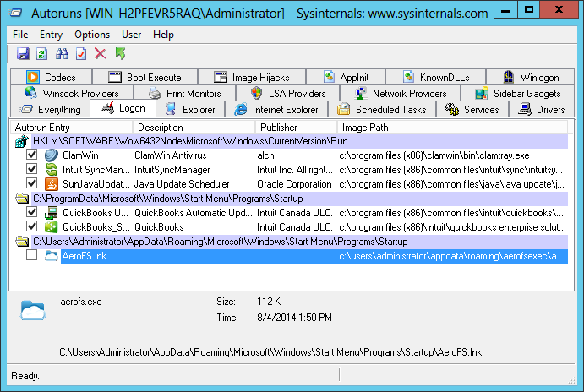Switch to the Drivers tab
The image size is (584, 392).
(x=541, y=110)
